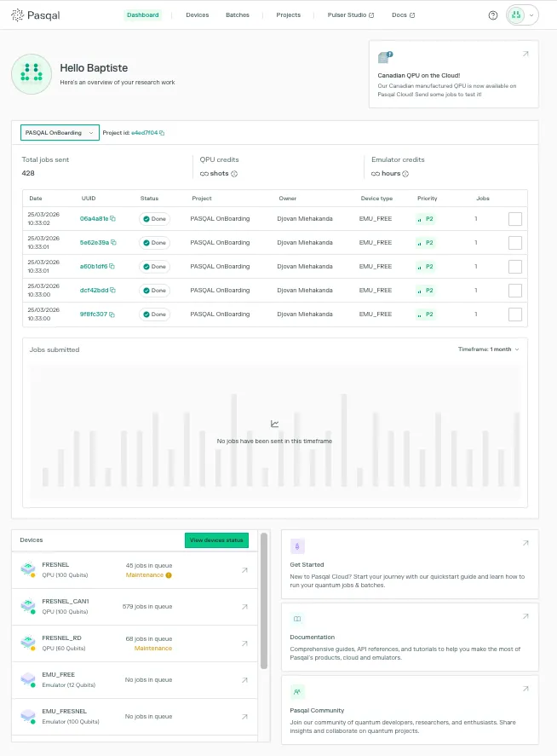Click View devices status button
Viewport: 557px width, 756px height.
click(x=216, y=540)
